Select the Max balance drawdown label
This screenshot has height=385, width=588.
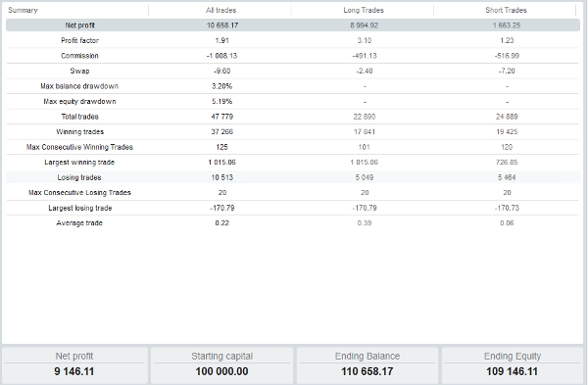pyautogui.click(x=79, y=86)
